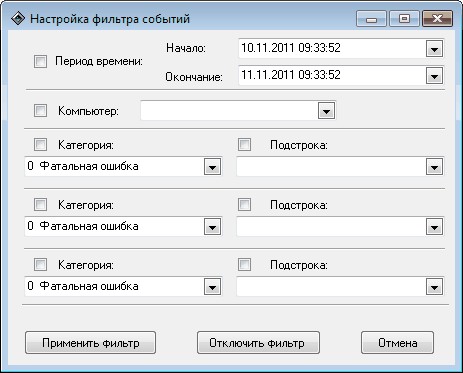Cancel with the Отмена button
The width and height of the screenshot is (463, 373).
(397, 343)
